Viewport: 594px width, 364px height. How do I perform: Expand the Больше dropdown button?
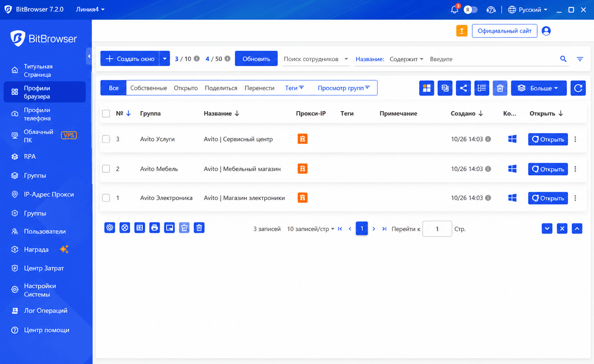[539, 88]
